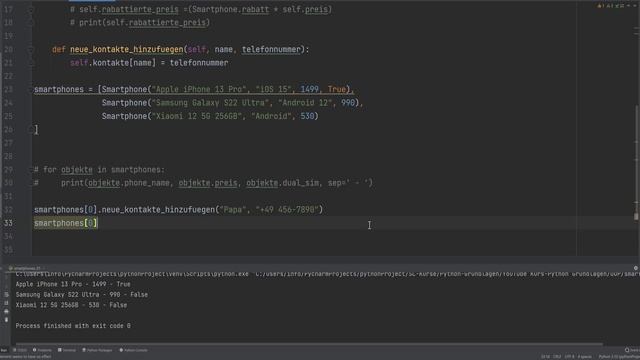This screenshot has height=360, width=640.
Task: Clear console with the trash icon
Action: coord(6,320)
